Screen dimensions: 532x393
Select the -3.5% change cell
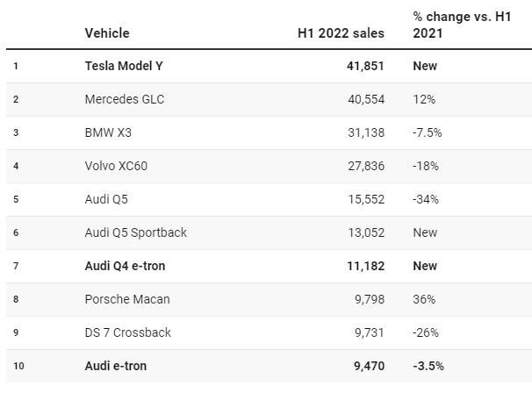429,366
